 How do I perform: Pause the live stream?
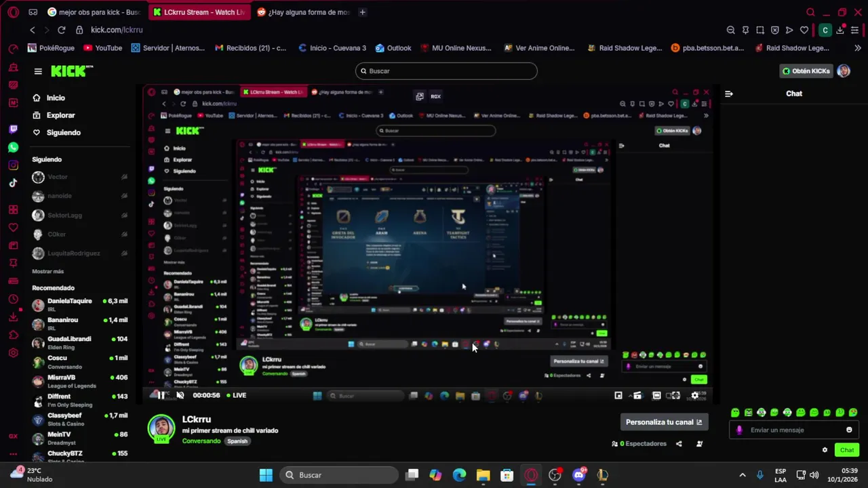point(160,395)
